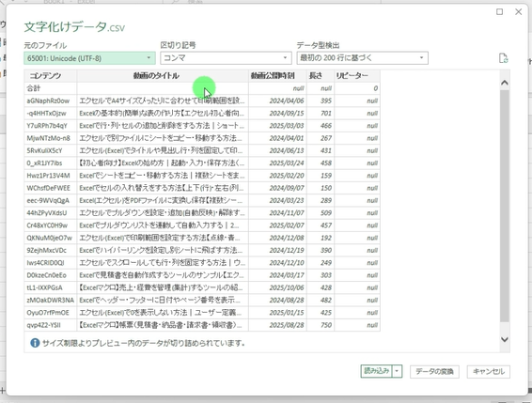The image size is (532, 403).
Task: Click the refresh file preview icon
Action: click(x=504, y=58)
